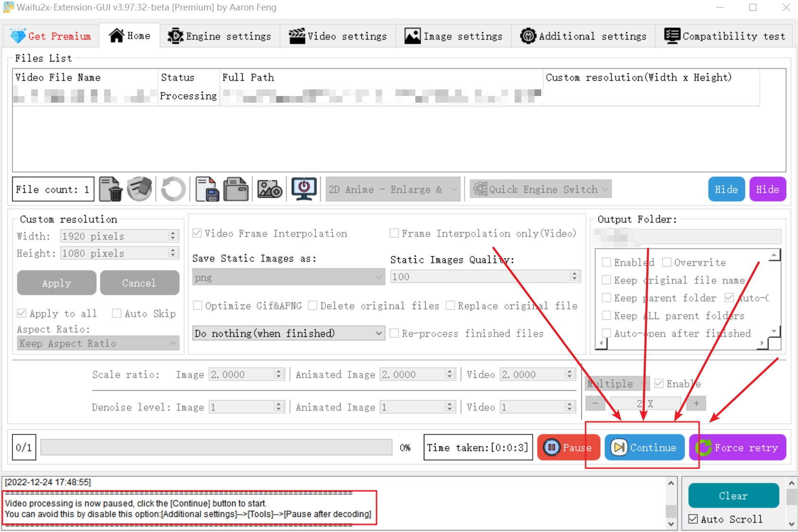Click the Pause after decoding log message
The width and height of the screenshot is (798, 532).
coord(188,514)
